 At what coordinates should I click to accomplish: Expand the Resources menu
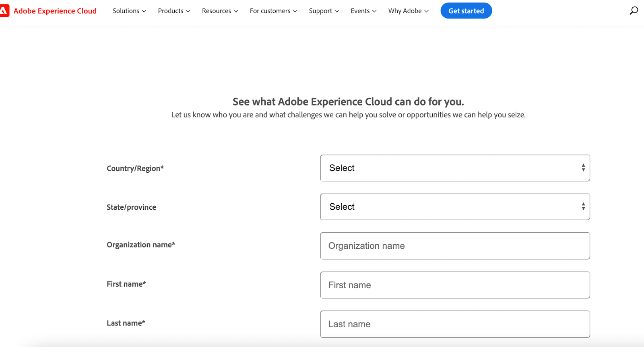pyautogui.click(x=220, y=11)
